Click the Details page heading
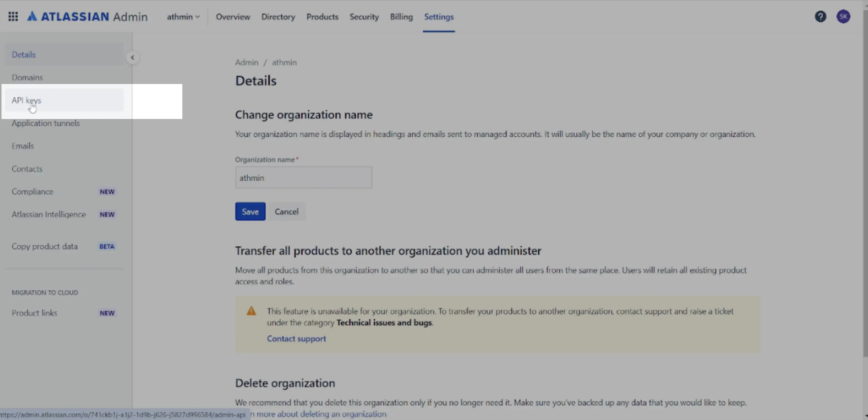The image size is (868, 420). coord(256,81)
